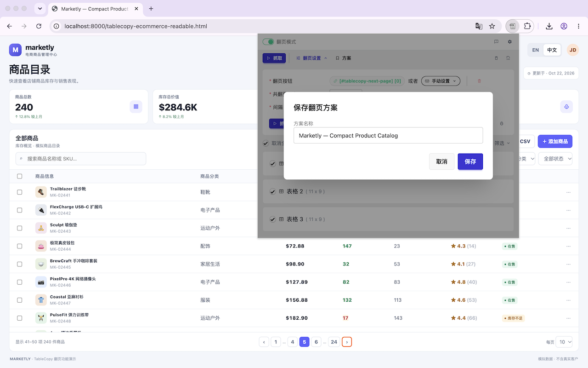Click the JD user avatar
This screenshot has height=368, width=588.
(x=572, y=50)
